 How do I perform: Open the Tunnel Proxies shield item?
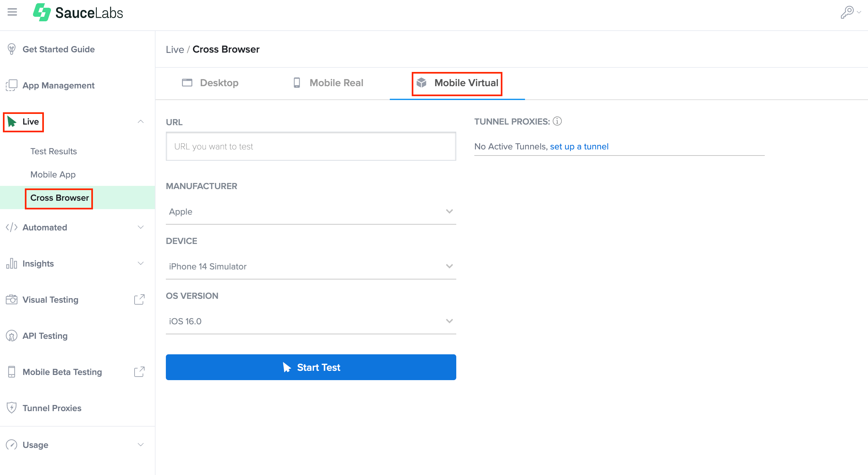pos(52,408)
